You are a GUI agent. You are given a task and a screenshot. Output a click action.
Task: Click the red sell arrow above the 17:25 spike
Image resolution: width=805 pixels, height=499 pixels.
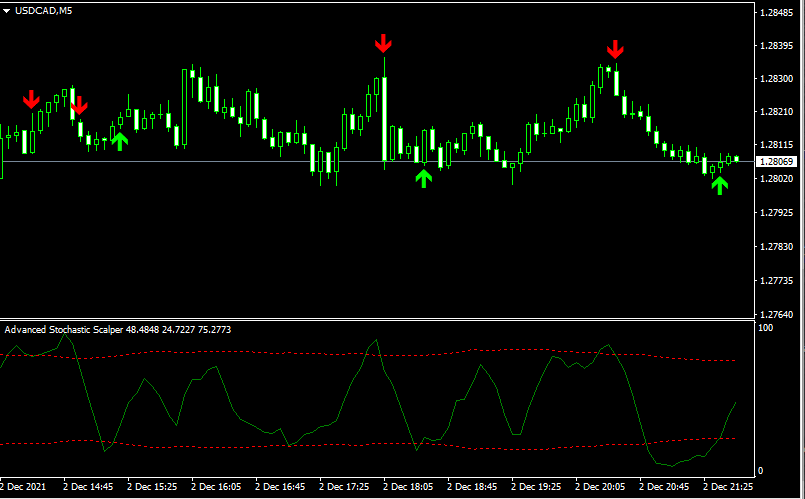(x=384, y=44)
